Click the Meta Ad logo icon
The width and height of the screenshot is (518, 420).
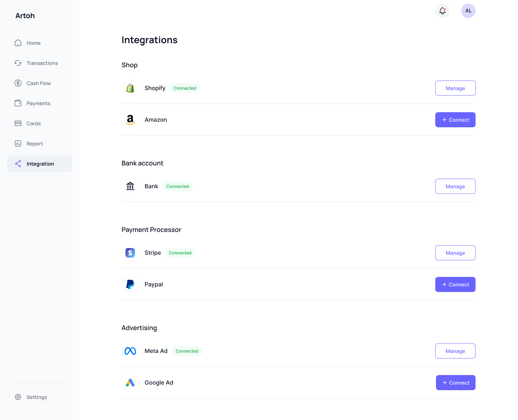pos(130,351)
